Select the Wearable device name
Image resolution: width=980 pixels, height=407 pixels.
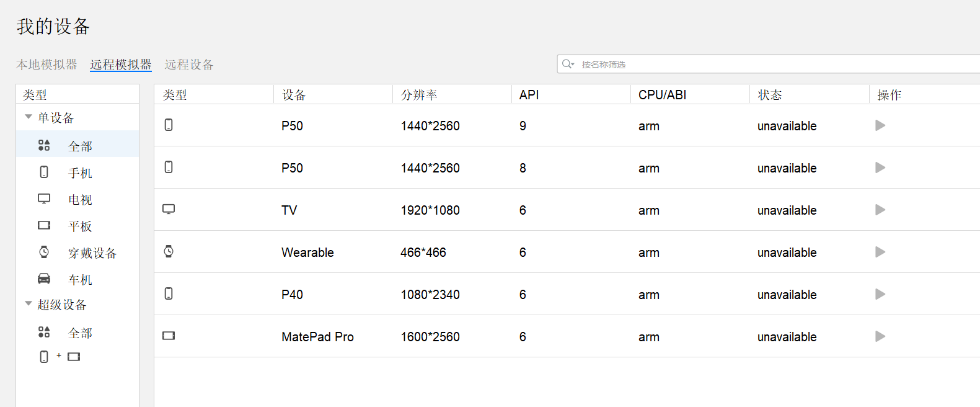tap(307, 253)
